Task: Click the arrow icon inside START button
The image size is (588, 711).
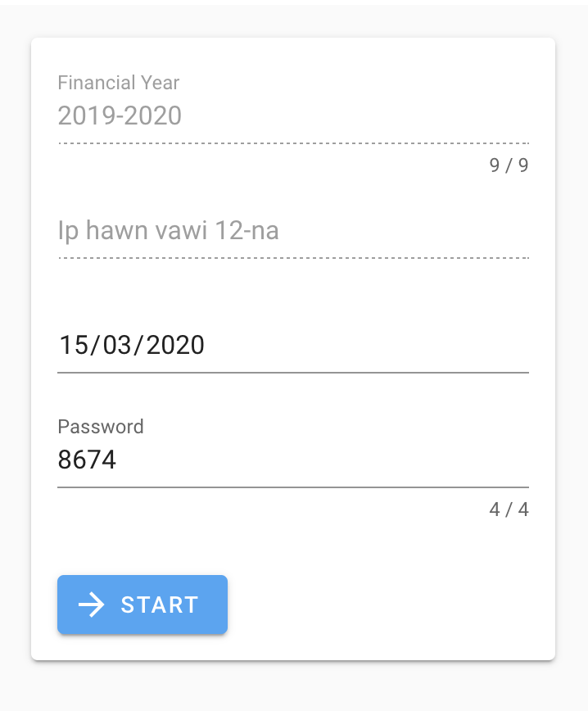Action: tap(93, 605)
